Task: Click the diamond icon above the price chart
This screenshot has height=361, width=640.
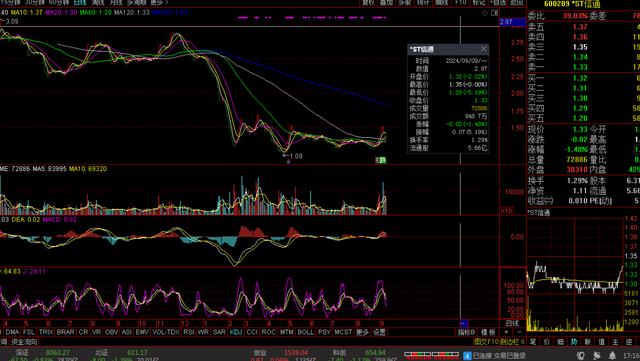Action: [x=484, y=13]
